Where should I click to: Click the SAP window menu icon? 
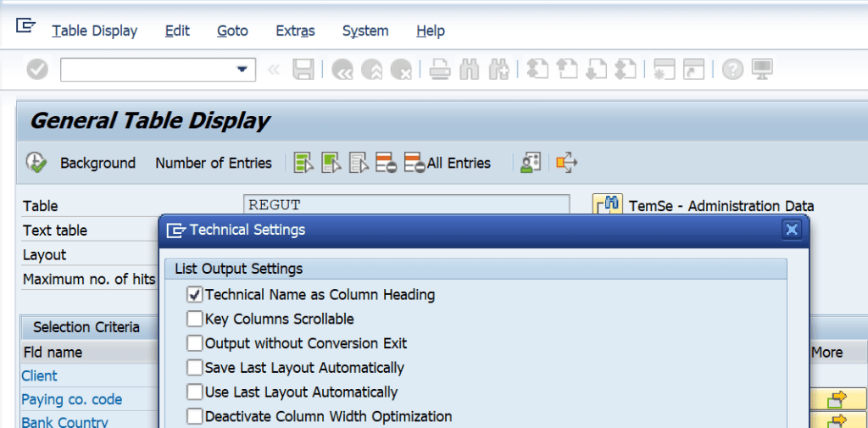pyautogui.click(x=25, y=25)
